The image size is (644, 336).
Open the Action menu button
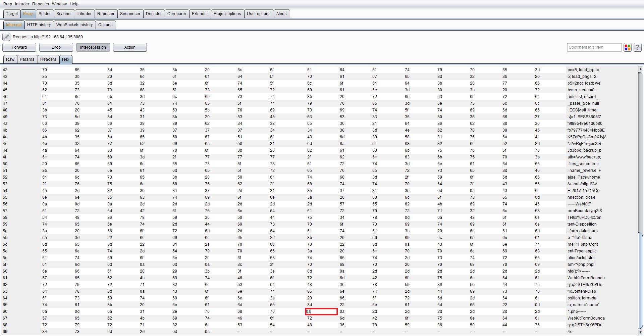pyautogui.click(x=130, y=47)
